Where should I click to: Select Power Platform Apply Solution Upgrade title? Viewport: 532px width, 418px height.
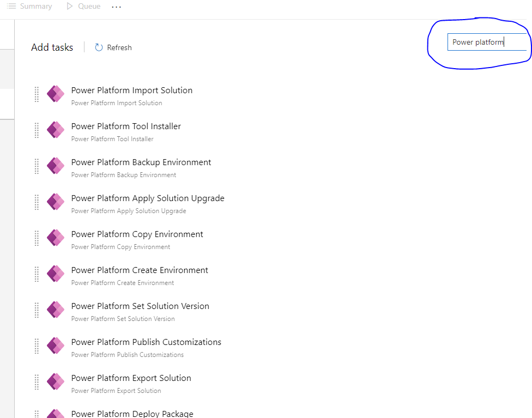[x=148, y=198]
